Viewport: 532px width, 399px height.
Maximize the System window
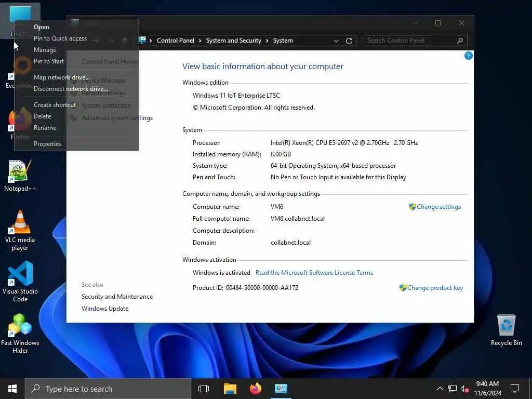(438, 23)
